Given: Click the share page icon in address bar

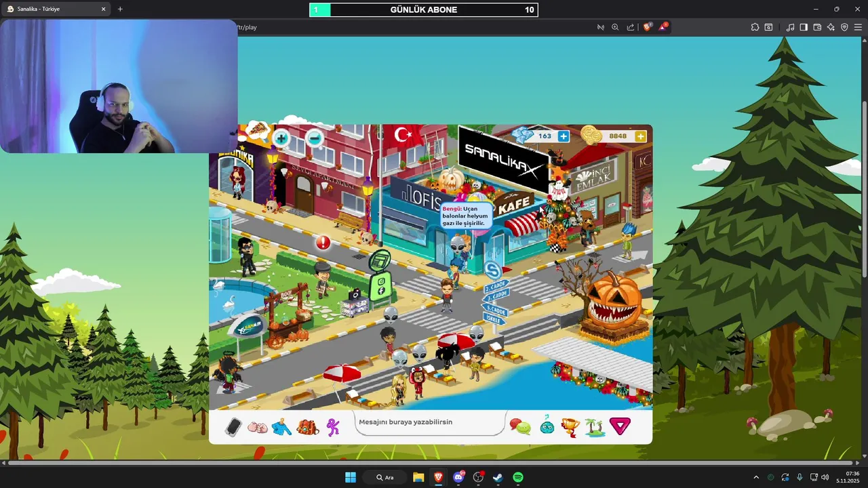Looking at the screenshot, I should tap(631, 27).
